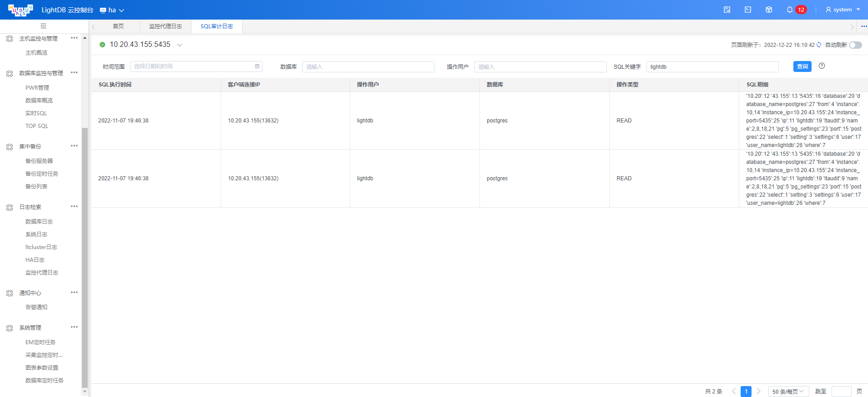Image resolution: width=868 pixels, height=397 pixels.
Task: Click gear icon beside 日志检索
Action: [x=10, y=207]
